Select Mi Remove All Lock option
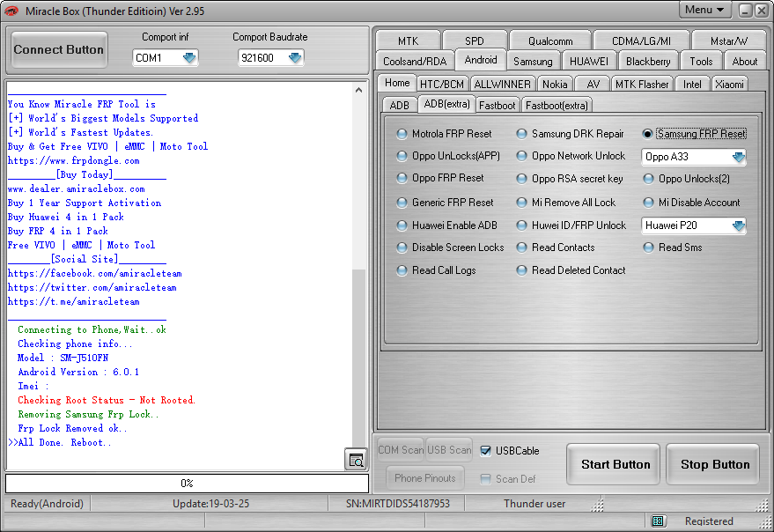Screen dimensions: 774x532 click(566, 203)
